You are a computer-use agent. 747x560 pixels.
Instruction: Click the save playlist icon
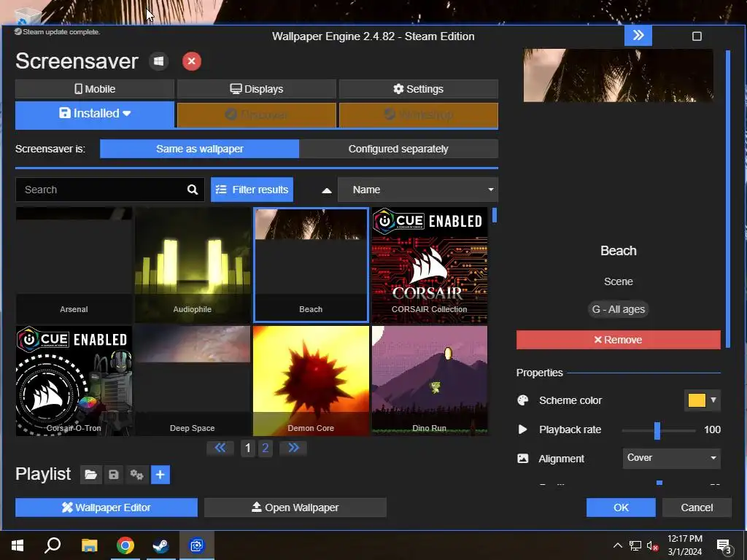(113, 475)
